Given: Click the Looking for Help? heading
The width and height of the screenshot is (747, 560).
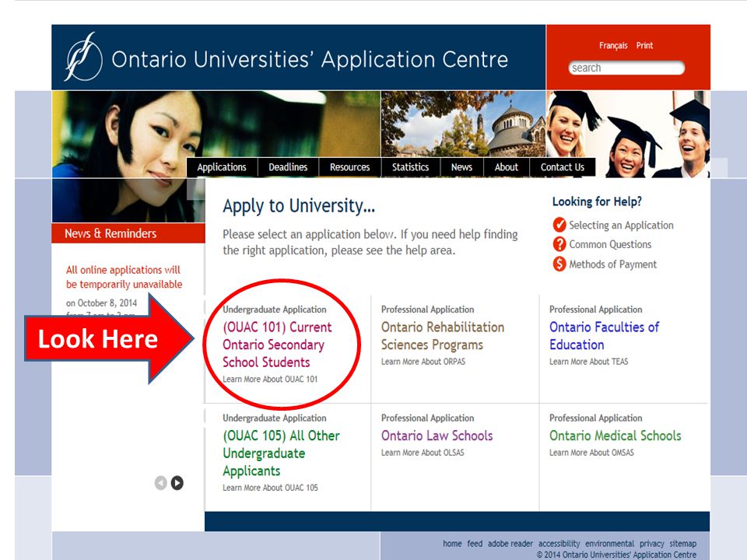Looking at the screenshot, I should [597, 201].
